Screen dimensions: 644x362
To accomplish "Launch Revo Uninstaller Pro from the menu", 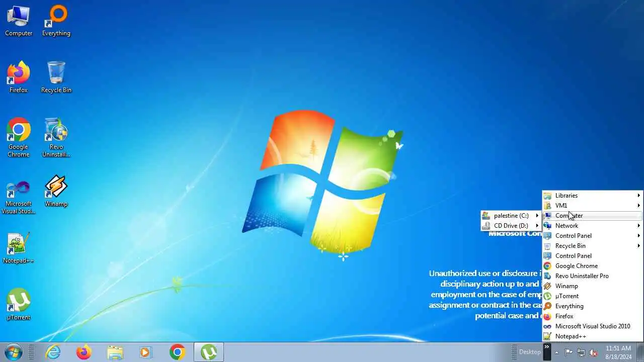I will [x=593, y=276].
